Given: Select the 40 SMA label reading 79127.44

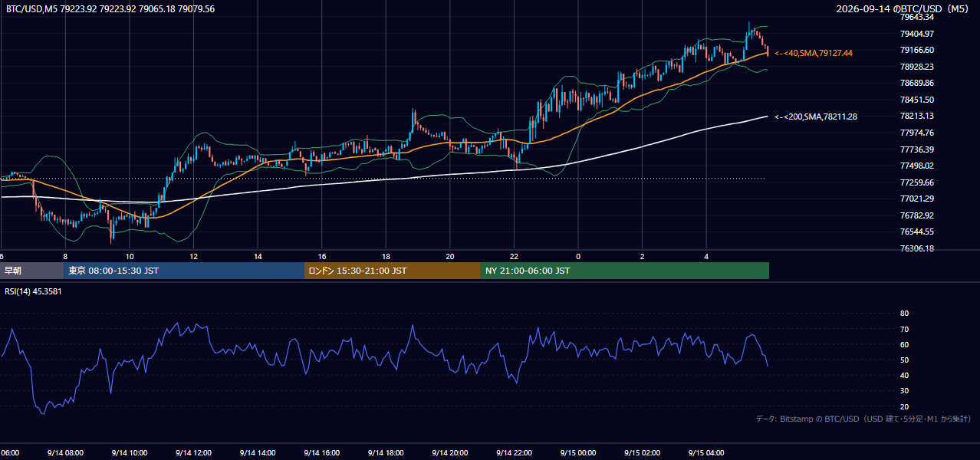Looking at the screenshot, I should click(814, 53).
